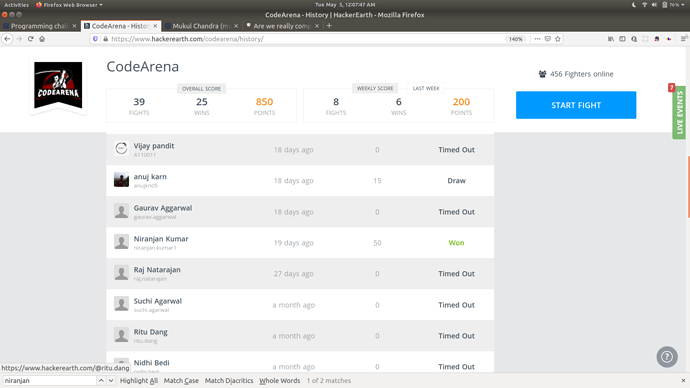Select the CodeArena - History tab

coord(120,26)
